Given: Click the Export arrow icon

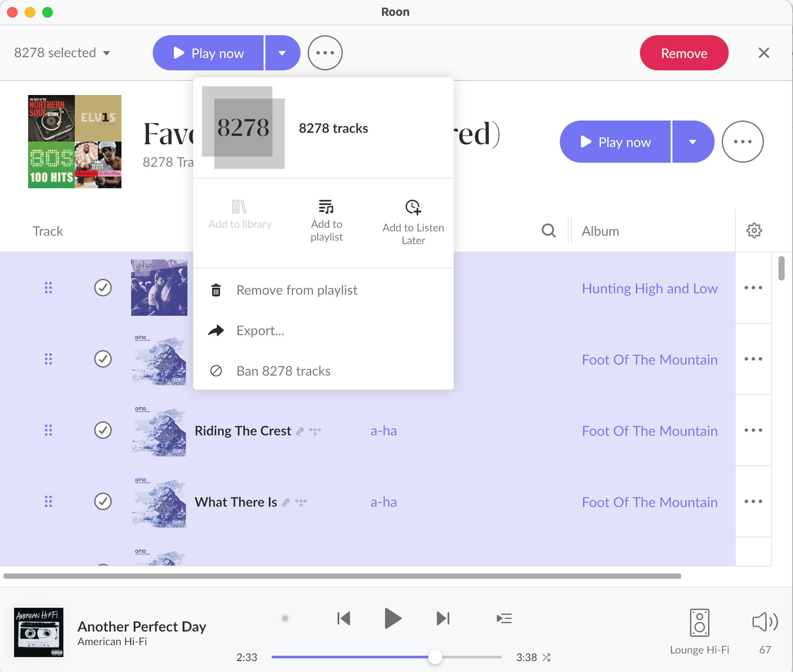Looking at the screenshot, I should [x=216, y=330].
